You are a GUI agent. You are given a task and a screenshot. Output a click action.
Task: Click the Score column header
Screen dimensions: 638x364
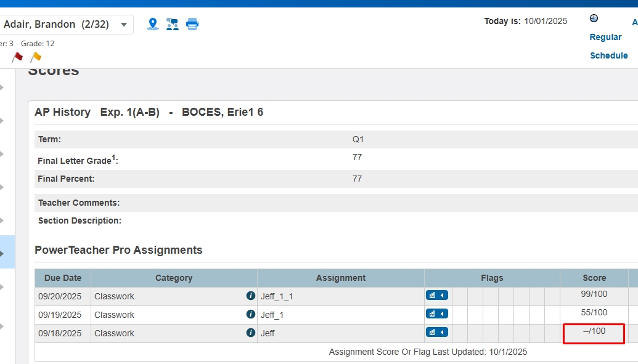click(594, 278)
